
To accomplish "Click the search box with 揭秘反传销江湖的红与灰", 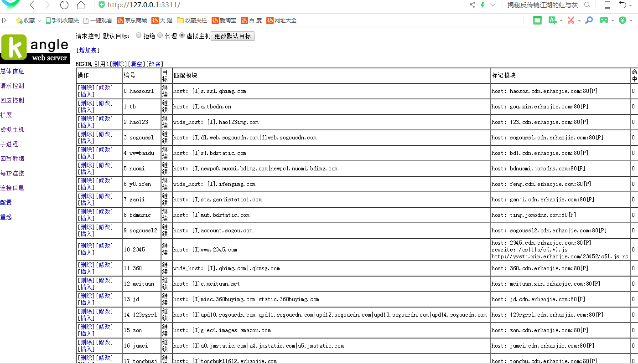I will point(543,5).
